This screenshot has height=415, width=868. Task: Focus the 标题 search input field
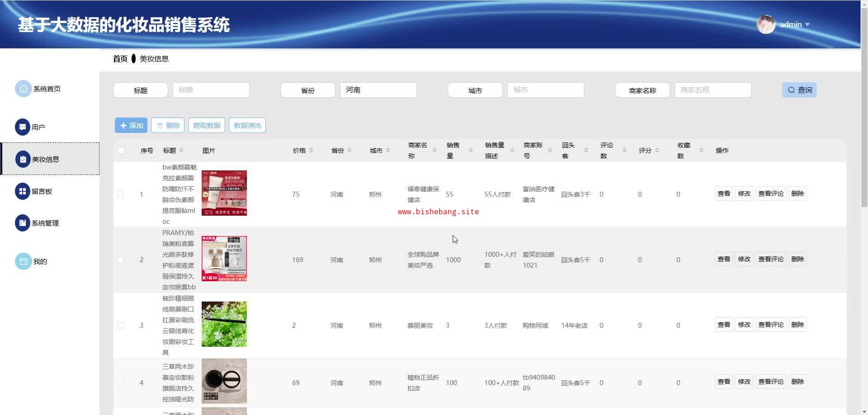tap(211, 90)
